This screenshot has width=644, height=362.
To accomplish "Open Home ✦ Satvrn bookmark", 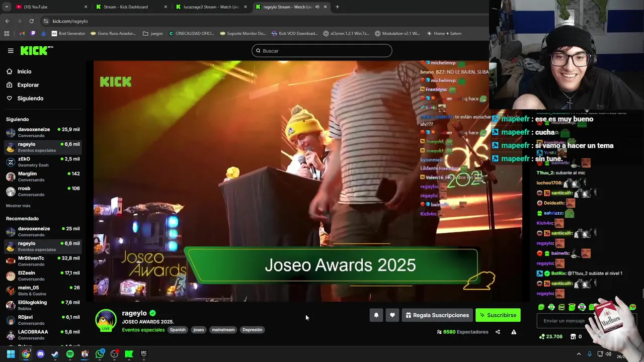I will tap(444, 34).
